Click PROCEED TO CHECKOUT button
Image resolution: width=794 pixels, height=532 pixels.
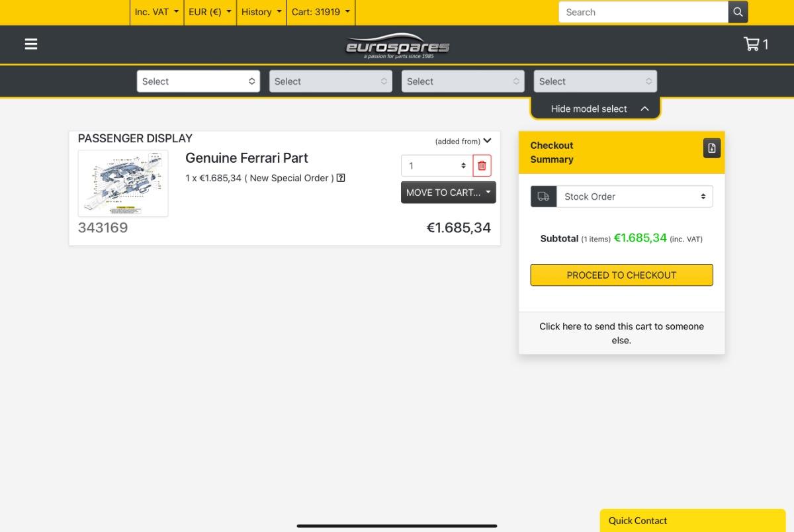621,275
